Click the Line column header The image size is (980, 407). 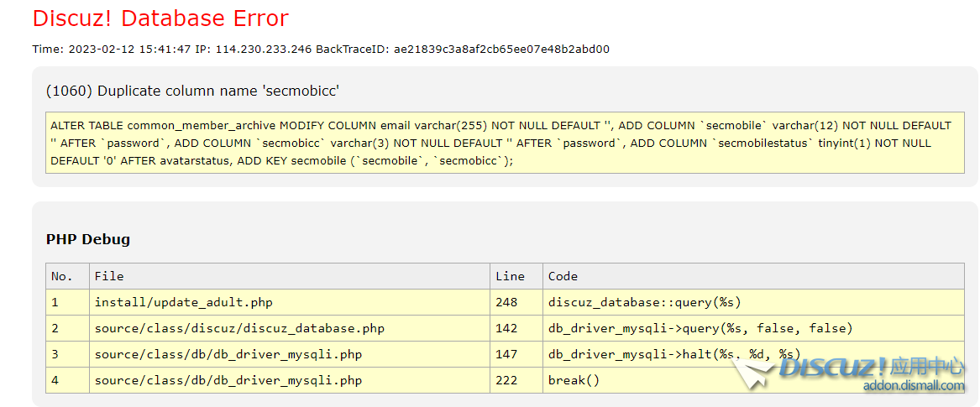point(510,276)
